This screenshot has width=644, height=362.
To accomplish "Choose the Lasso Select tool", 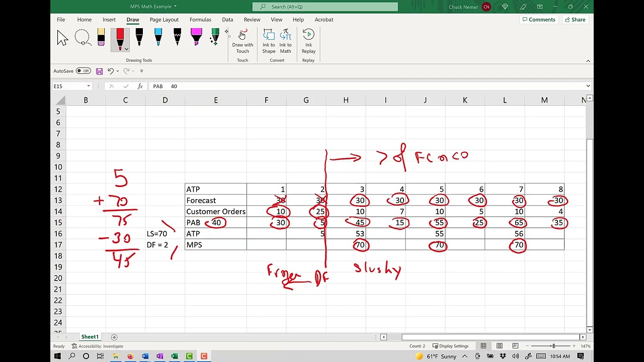I will (x=82, y=38).
